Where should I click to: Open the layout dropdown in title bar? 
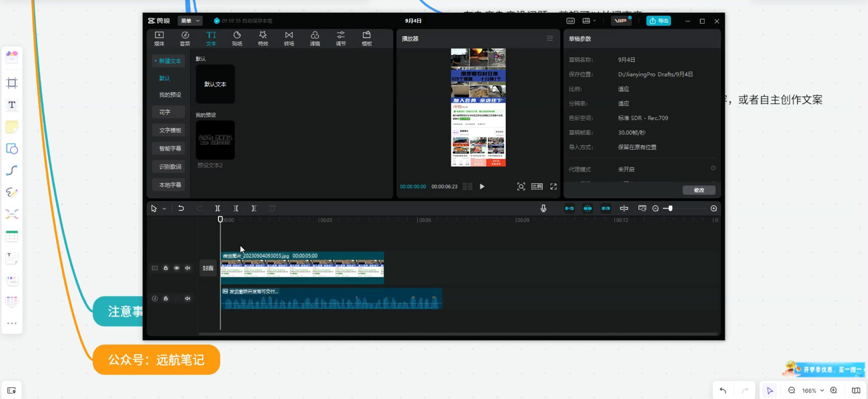[589, 21]
